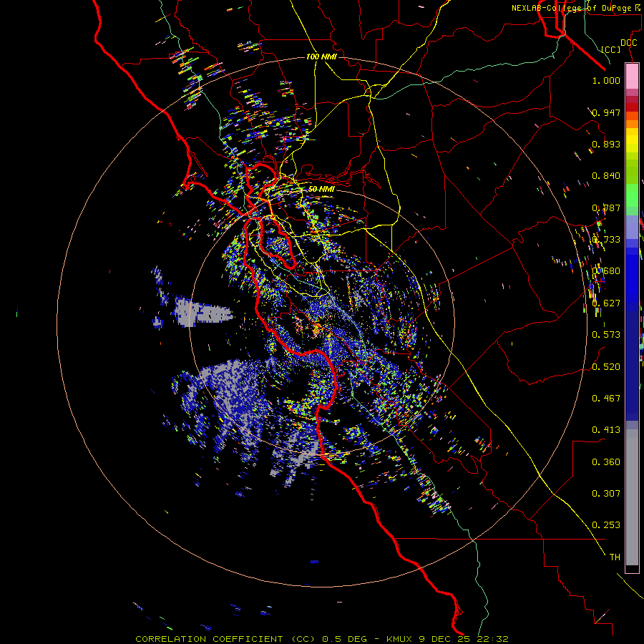Click the 0.627 legend value
Image resolution: width=644 pixels, height=644 pixels.
coord(606,303)
